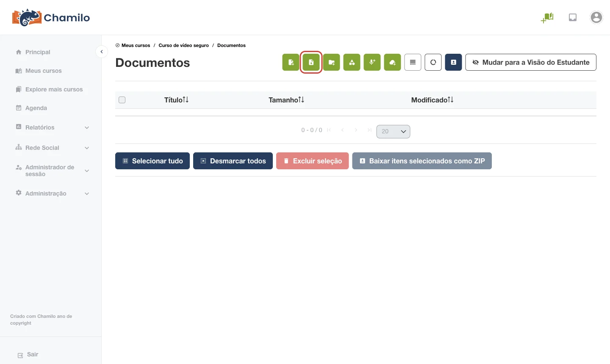The image size is (610, 364).
Task: Click the cloud link add icon
Action: (x=393, y=62)
